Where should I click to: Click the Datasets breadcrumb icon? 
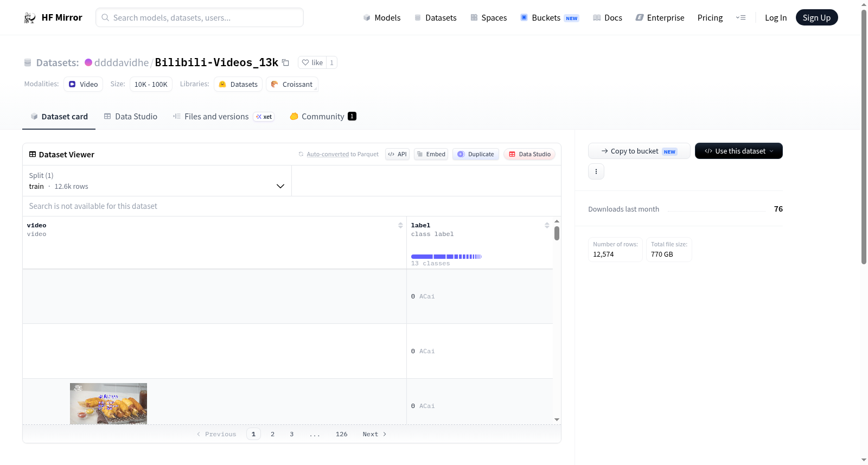pyautogui.click(x=28, y=63)
